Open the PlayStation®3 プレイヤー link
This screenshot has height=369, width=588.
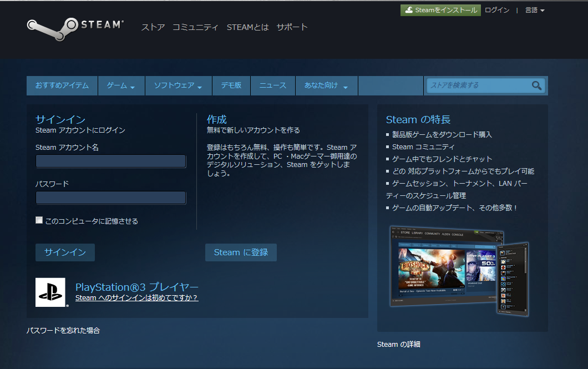137,287
